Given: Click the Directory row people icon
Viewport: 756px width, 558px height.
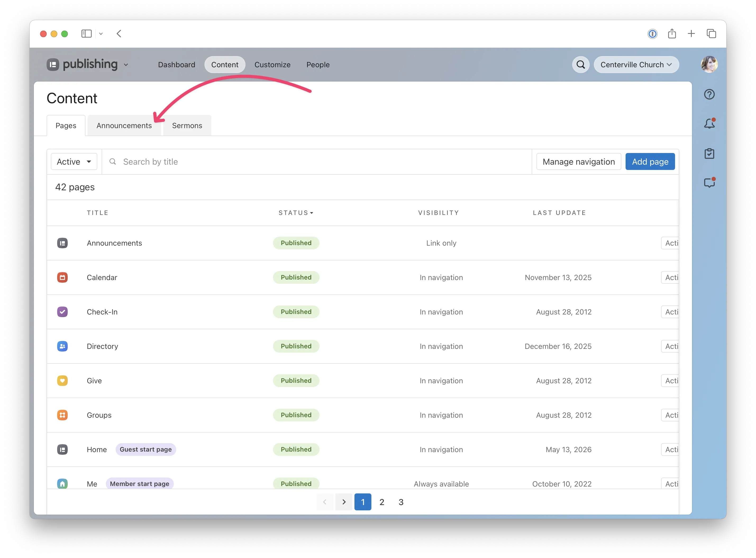Looking at the screenshot, I should [62, 346].
